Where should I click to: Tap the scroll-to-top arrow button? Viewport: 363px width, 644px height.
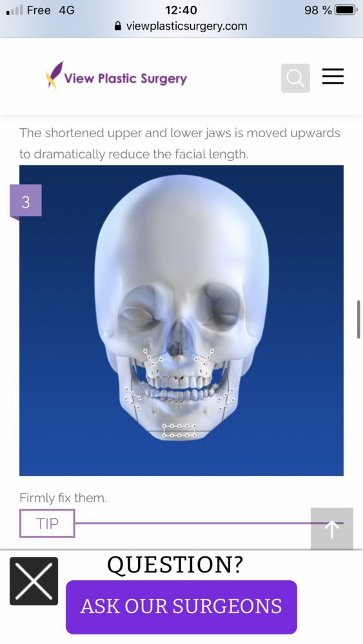tap(332, 529)
